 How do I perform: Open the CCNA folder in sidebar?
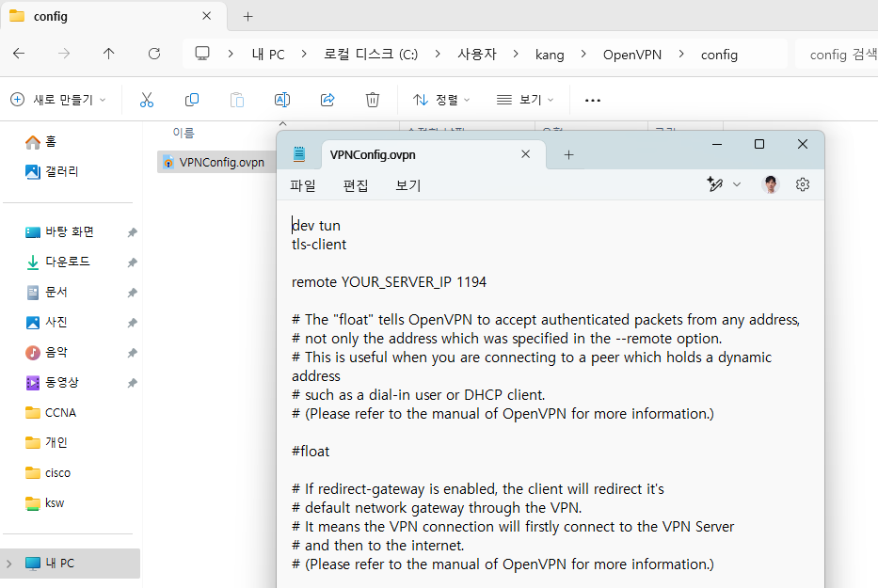pyautogui.click(x=51, y=413)
